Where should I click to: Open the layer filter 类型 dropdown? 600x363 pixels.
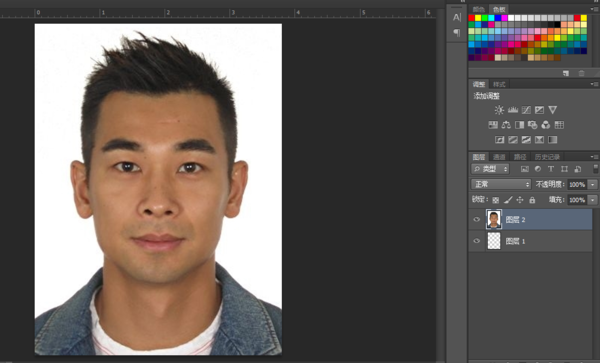click(490, 169)
